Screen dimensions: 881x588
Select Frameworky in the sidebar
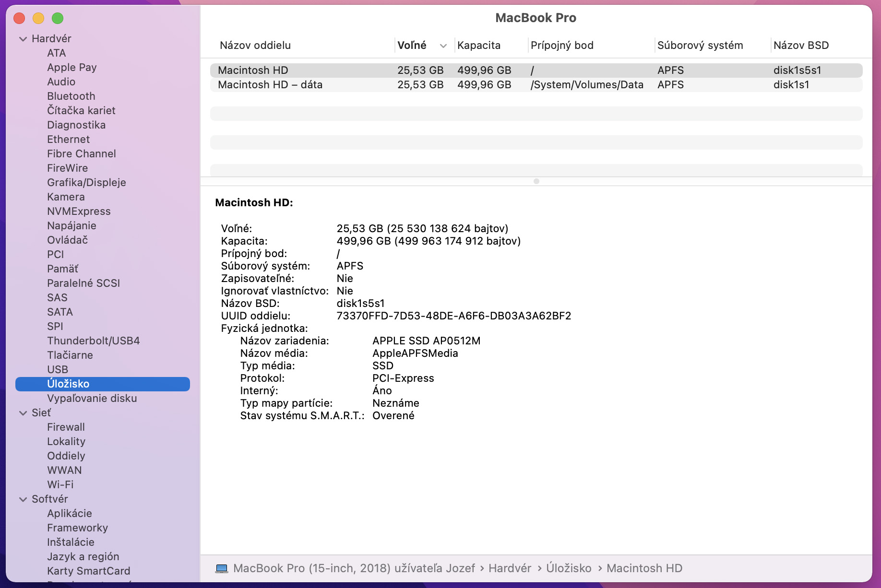pos(78,528)
